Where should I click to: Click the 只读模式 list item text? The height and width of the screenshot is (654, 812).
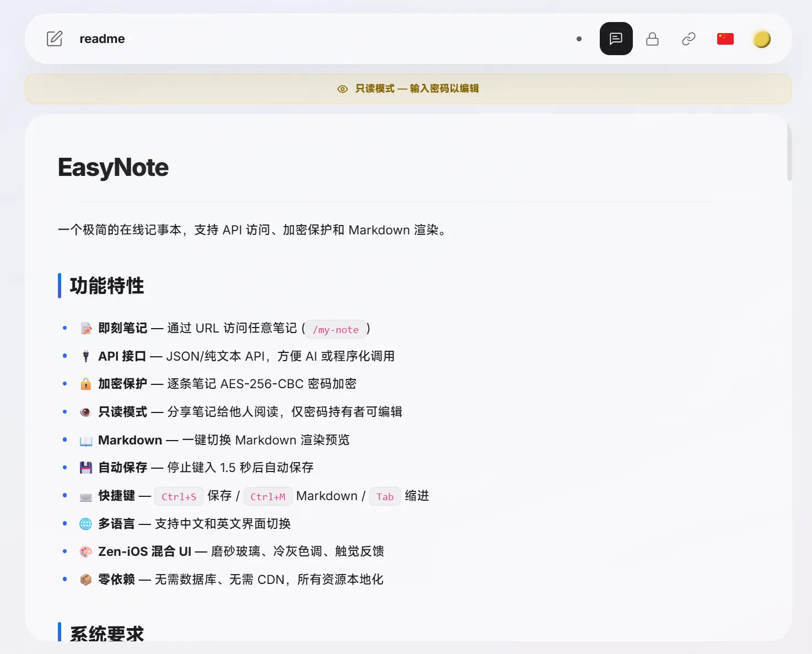pyautogui.click(x=250, y=412)
